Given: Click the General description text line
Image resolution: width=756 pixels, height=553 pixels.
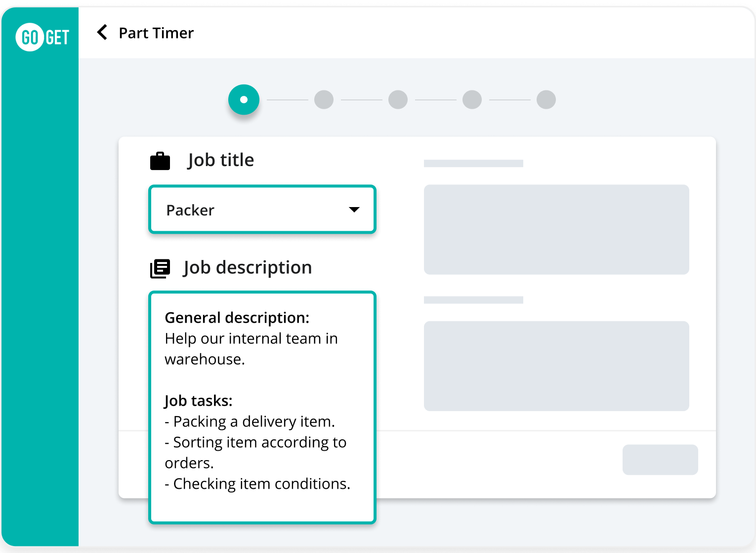Looking at the screenshot, I should point(237,318).
